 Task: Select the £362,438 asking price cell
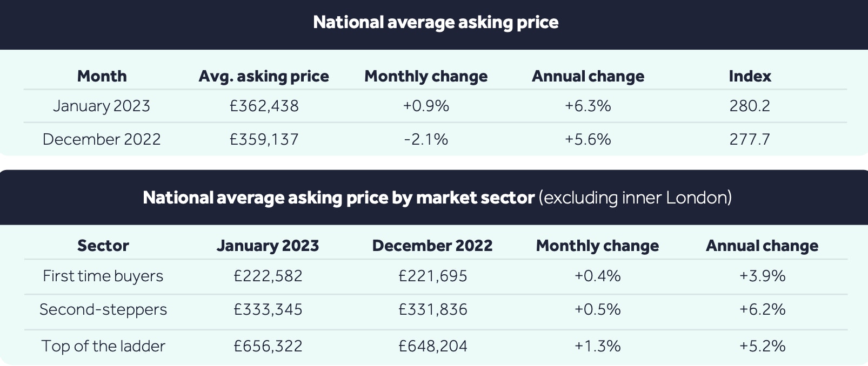[x=264, y=106]
